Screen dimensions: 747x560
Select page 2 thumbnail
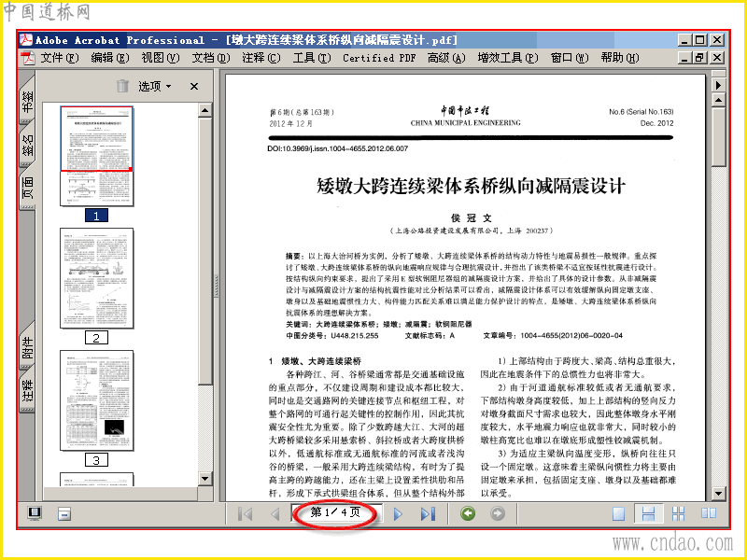click(x=97, y=278)
